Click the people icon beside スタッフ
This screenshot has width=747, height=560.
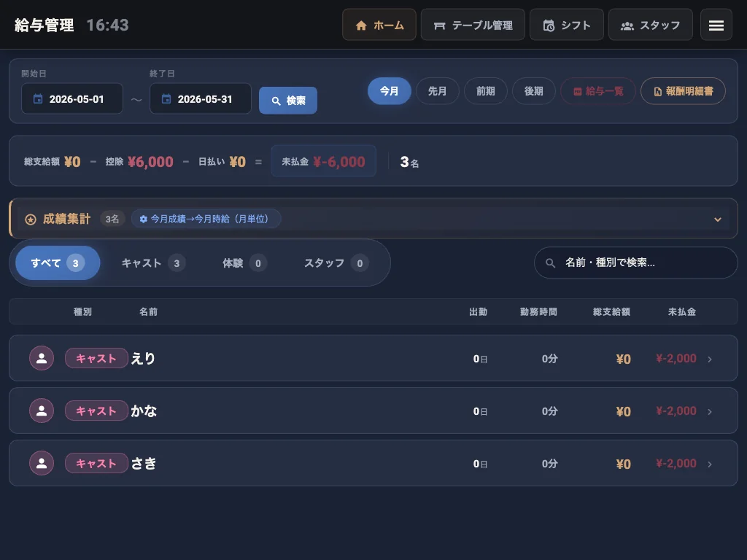pyautogui.click(x=627, y=26)
